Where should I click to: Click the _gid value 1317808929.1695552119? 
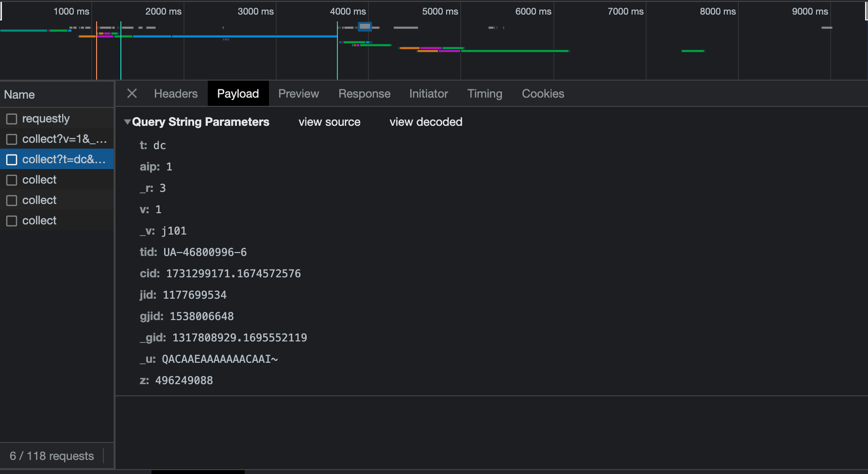point(240,338)
